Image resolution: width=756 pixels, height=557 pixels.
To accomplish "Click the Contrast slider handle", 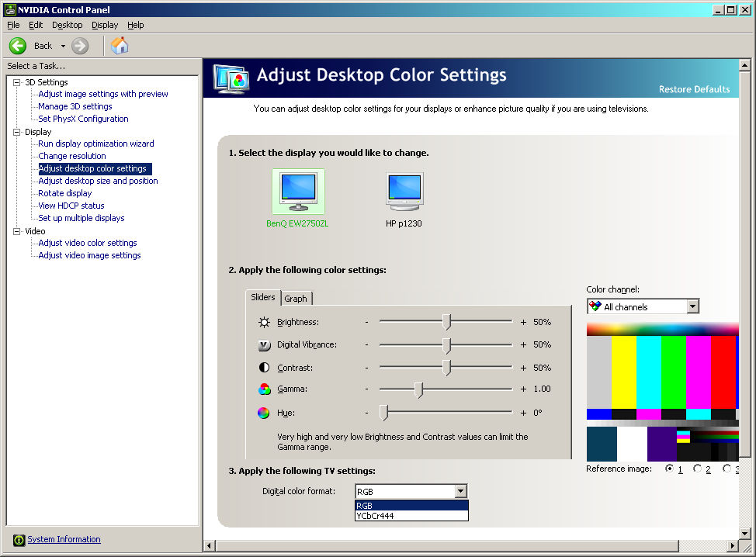I will pyautogui.click(x=447, y=368).
